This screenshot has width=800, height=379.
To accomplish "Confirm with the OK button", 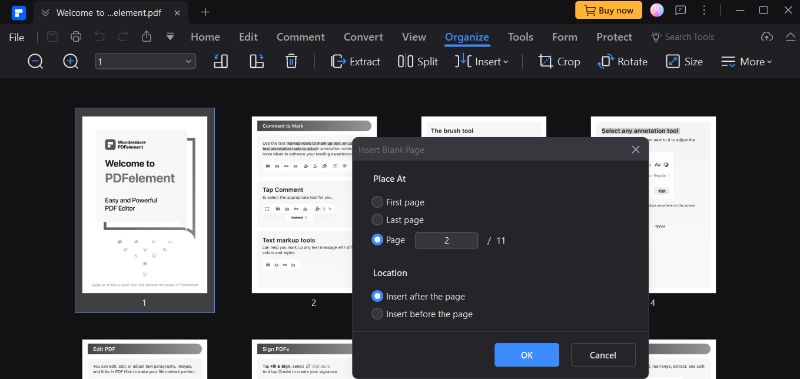I will pos(527,355).
